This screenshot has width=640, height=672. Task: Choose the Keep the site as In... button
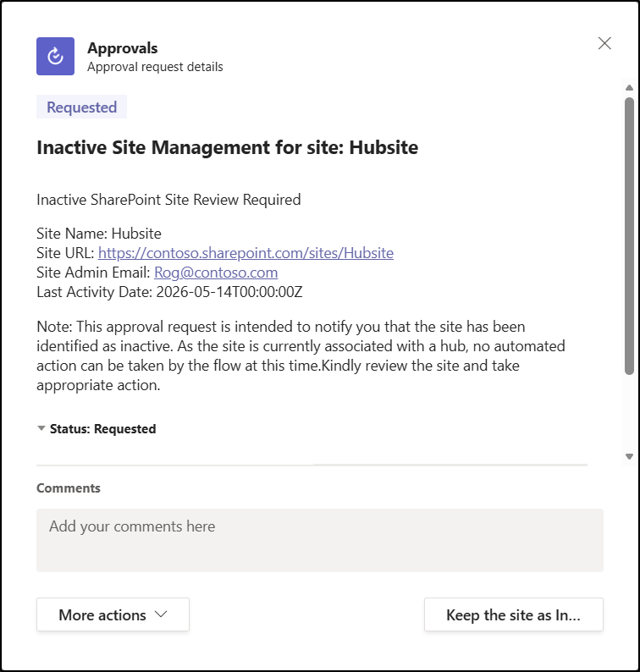[x=514, y=614]
